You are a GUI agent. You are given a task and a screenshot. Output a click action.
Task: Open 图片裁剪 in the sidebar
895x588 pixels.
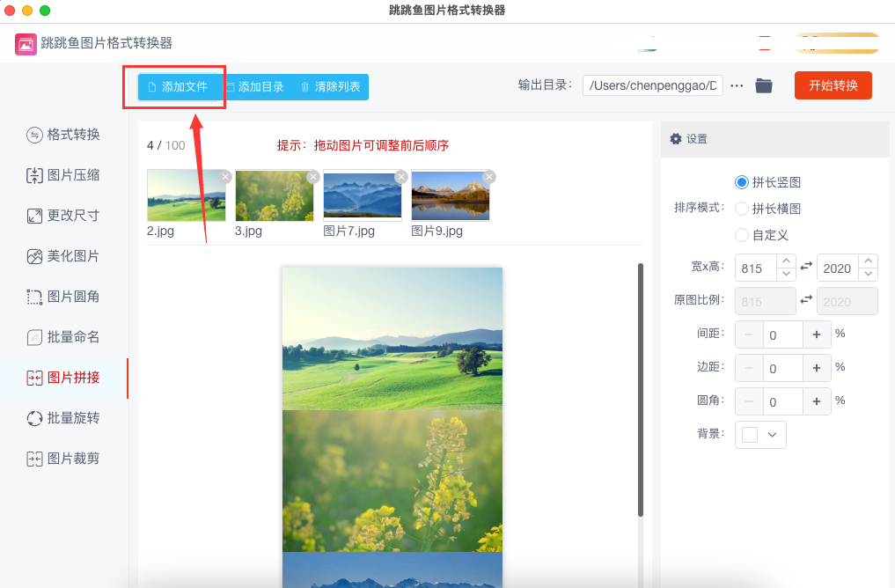(x=63, y=459)
